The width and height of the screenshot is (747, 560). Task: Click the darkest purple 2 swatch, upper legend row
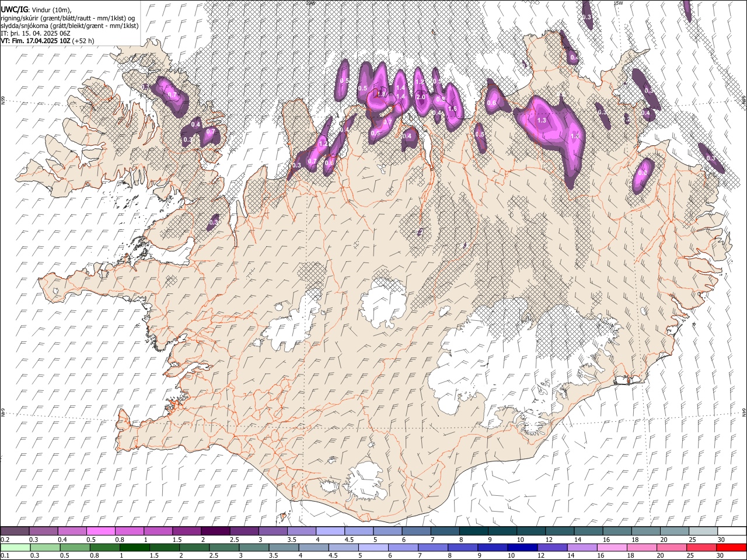[x=215, y=531]
